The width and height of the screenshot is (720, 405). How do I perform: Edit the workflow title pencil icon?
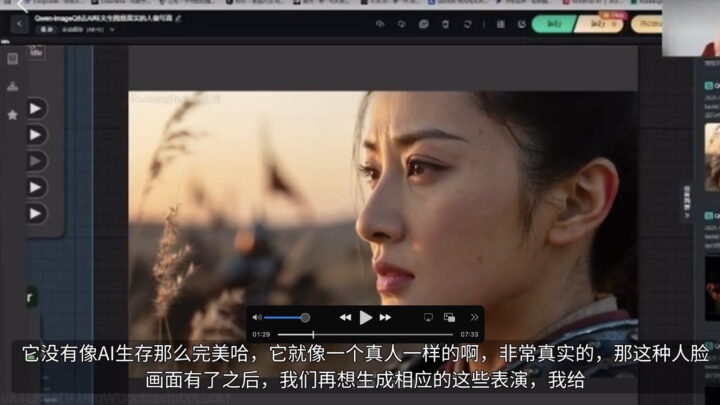[x=178, y=18]
